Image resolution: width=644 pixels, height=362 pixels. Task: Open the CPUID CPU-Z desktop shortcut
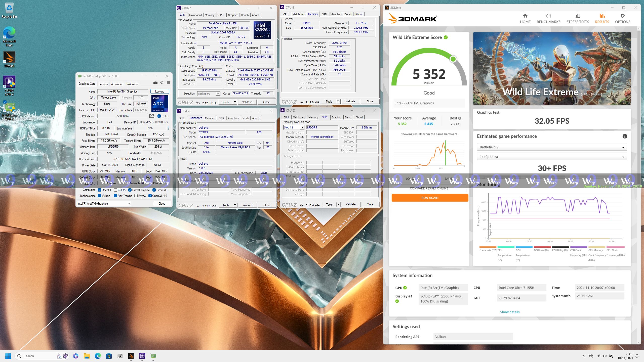[x=9, y=86]
